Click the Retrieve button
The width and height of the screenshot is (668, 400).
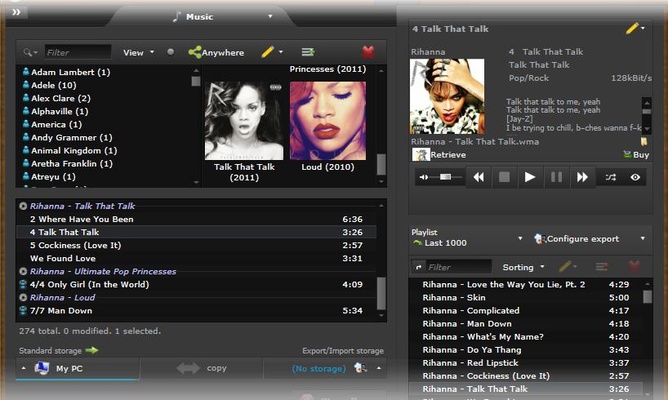pyautogui.click(x=439, y=155)
